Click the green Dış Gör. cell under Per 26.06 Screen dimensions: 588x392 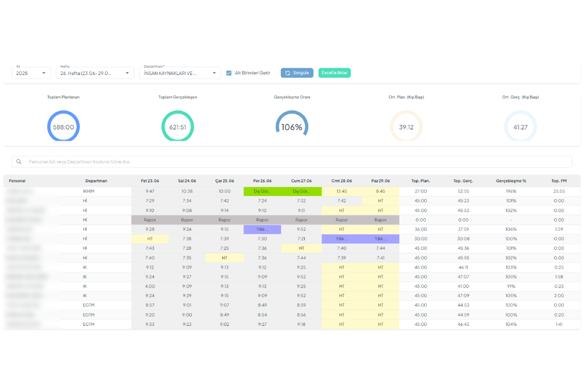(263, 192)
